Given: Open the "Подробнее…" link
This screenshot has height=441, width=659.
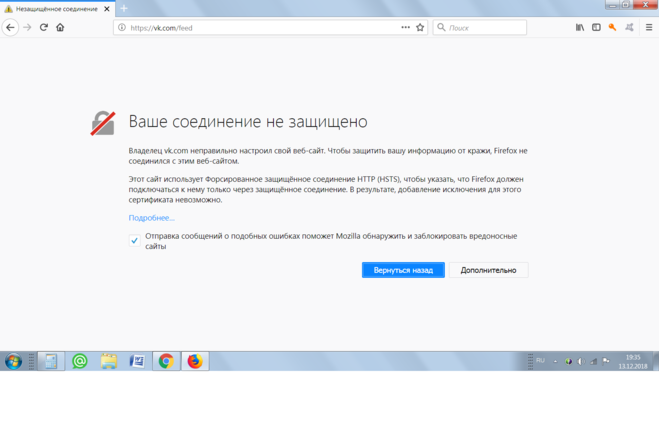Looking at the screenshot, I should [x=151, y=217].
